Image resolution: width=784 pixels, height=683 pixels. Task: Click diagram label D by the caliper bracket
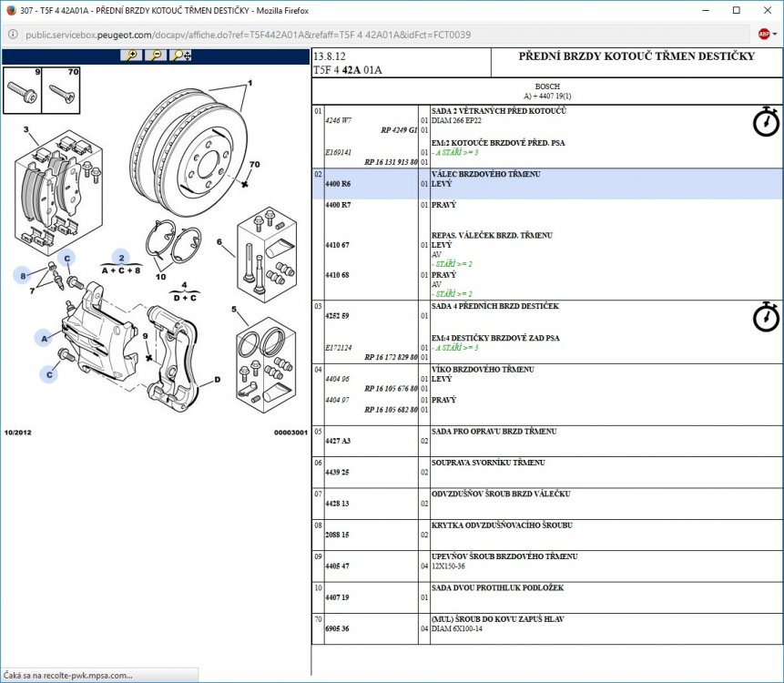(217, 380)
